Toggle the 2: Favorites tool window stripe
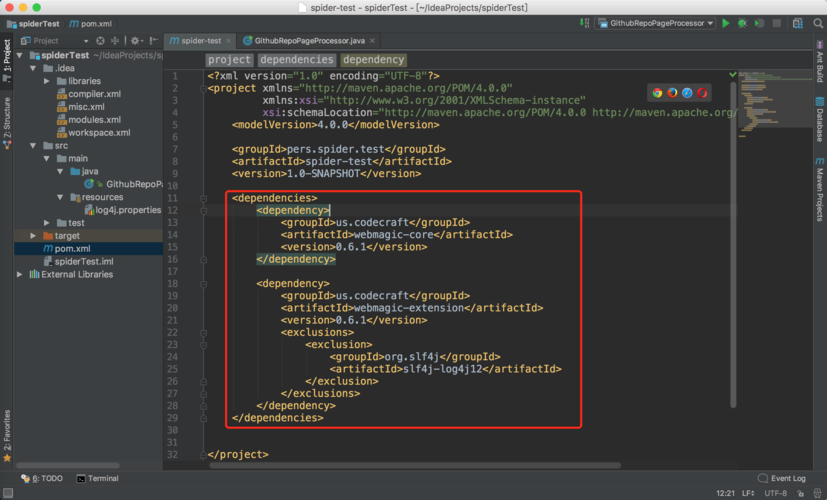Viewport: 827px width, 500px height. (7, 436)
